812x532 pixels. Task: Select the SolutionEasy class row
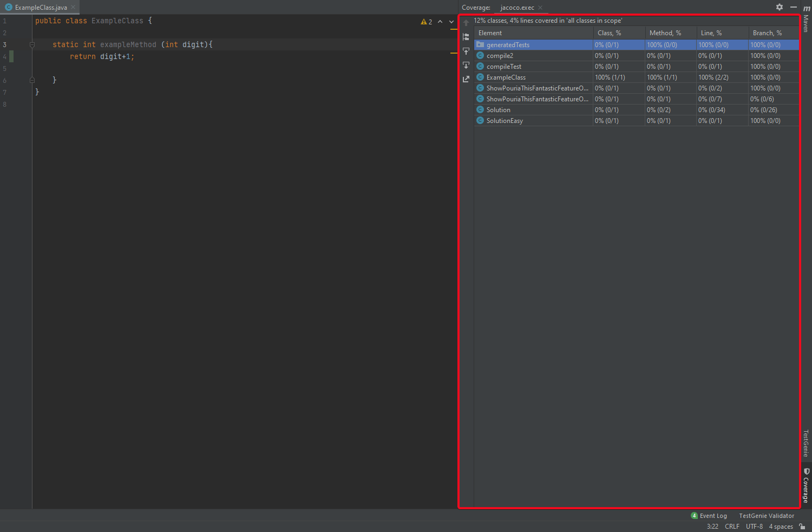[637, 121]
